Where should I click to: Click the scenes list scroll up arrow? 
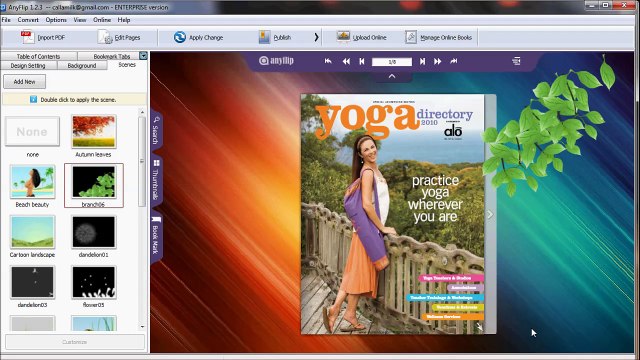tap(142, 112)
